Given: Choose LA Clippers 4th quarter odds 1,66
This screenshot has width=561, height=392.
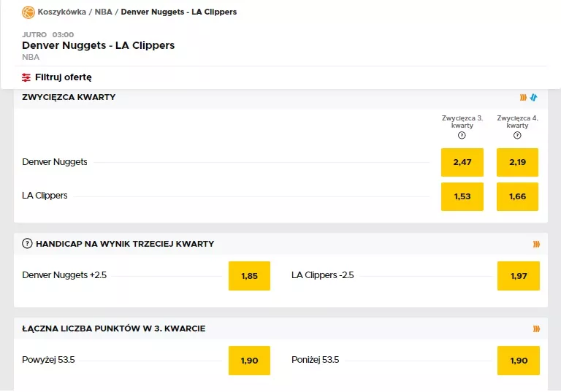Looking at the screenshot, I should pos(517,196).
